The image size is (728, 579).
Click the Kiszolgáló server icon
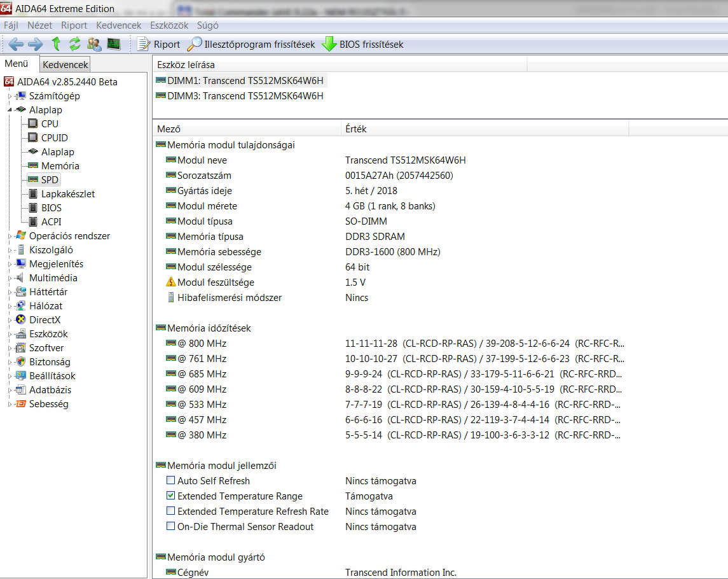tap(20, 250)
